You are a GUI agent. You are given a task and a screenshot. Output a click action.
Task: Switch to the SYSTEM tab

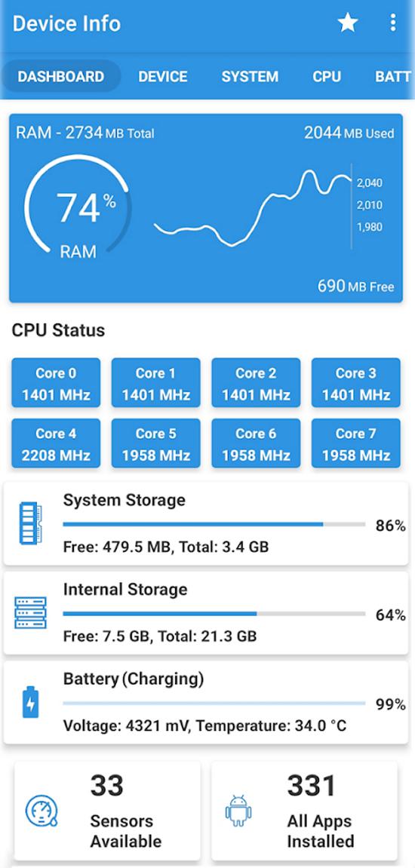coord(250,76)
